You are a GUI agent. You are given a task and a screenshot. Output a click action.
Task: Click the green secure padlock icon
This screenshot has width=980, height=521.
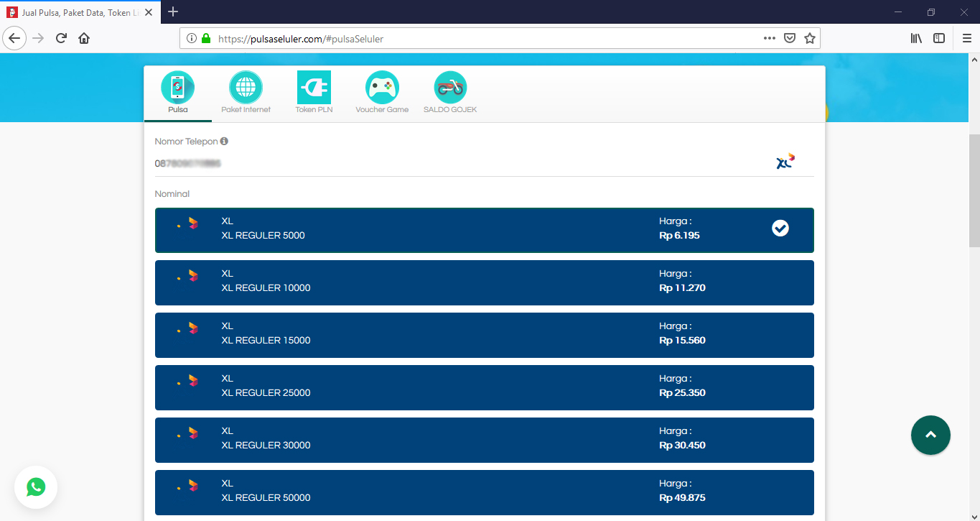pyautogui.click(x=206, y=39)
